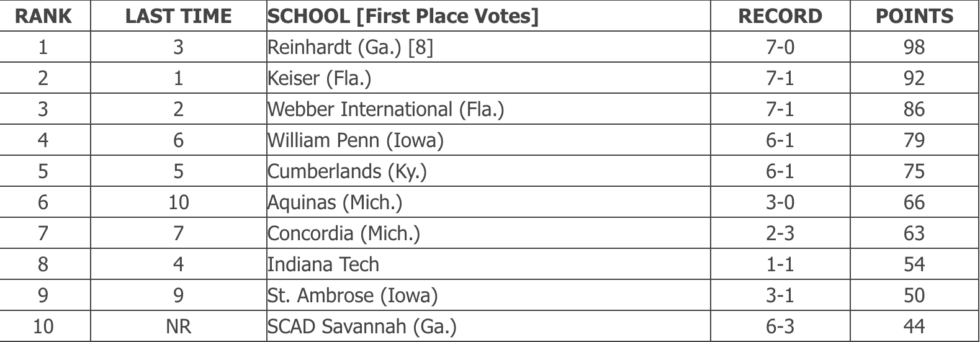
Task: Click the 98 points value
Action: (914, 47)
